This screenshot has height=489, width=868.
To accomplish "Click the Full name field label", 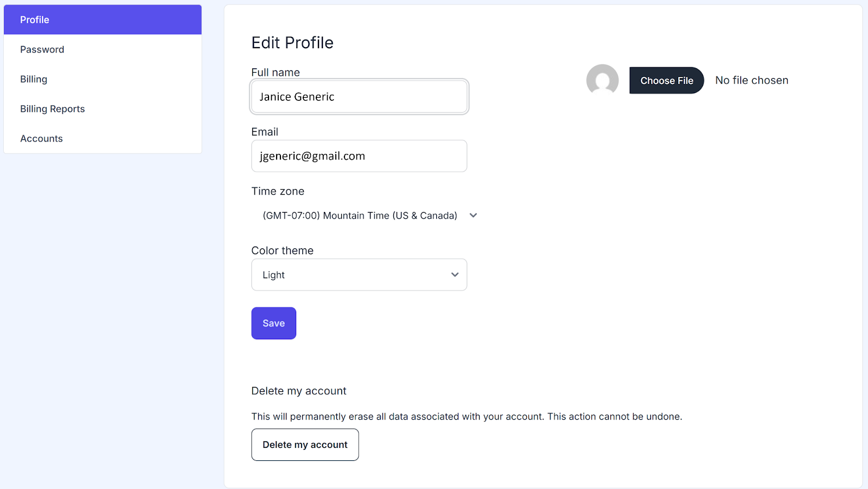I will [276, 73].
